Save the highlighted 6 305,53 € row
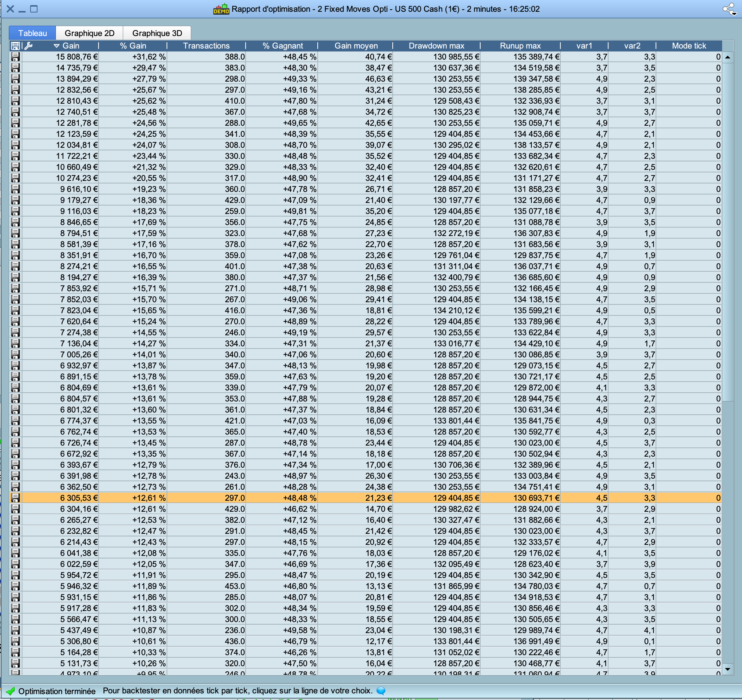742x700 pixels. pyautogui.click(x=15, y=498)
